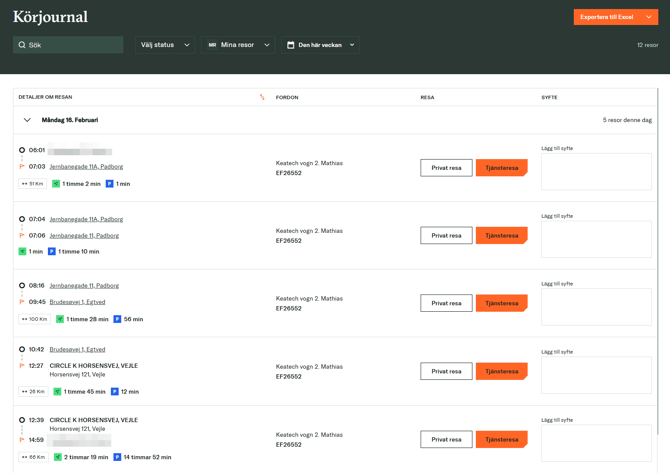This screenshot has width=670, height=473.
Task: Open the Exportera till Excel arrow menu
Action: click(649, 17)
